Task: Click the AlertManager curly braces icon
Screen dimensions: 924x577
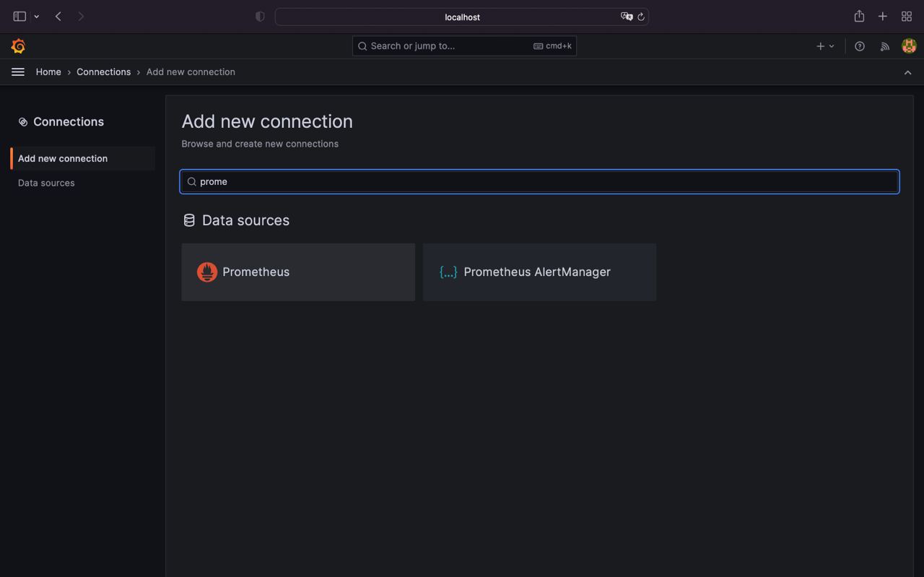Action: coord(448,272)
